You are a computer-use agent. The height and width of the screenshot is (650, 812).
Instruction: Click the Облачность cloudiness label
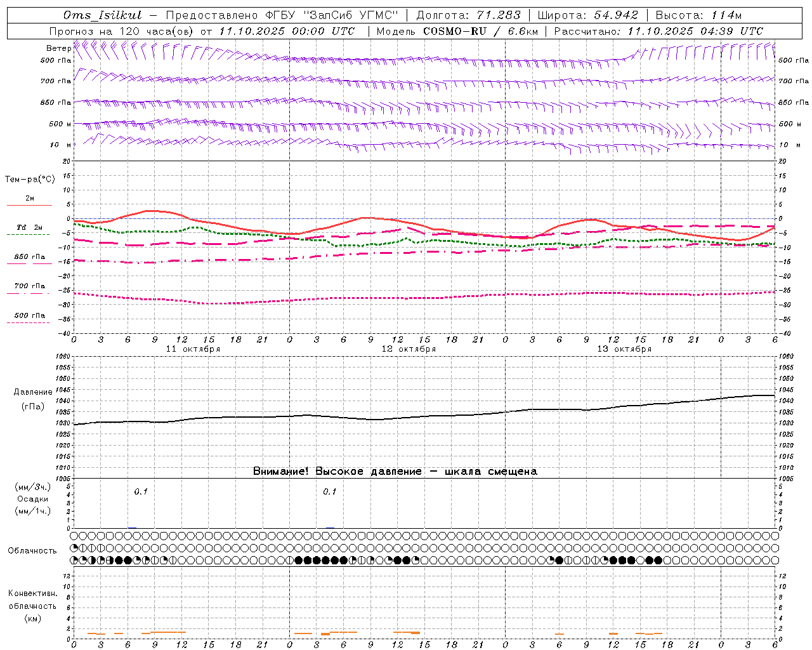(32, 551)
